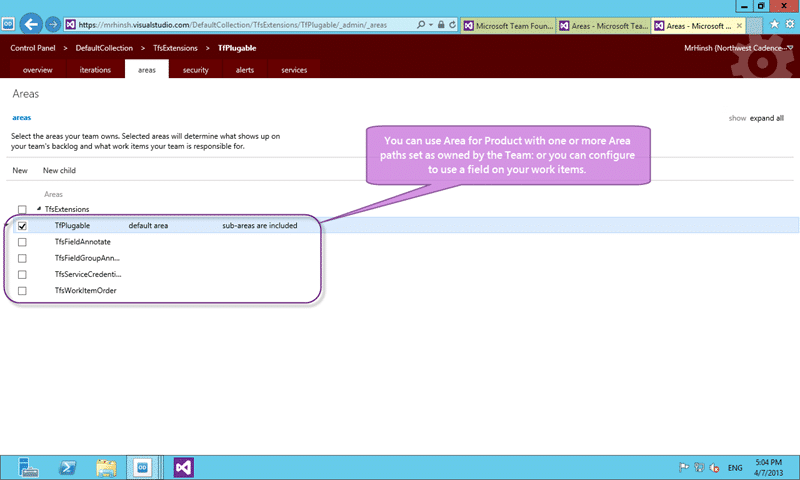The width and height of the screenshot is (800, 480).
Task: Open the overview tab
Action: pos(37,70)
